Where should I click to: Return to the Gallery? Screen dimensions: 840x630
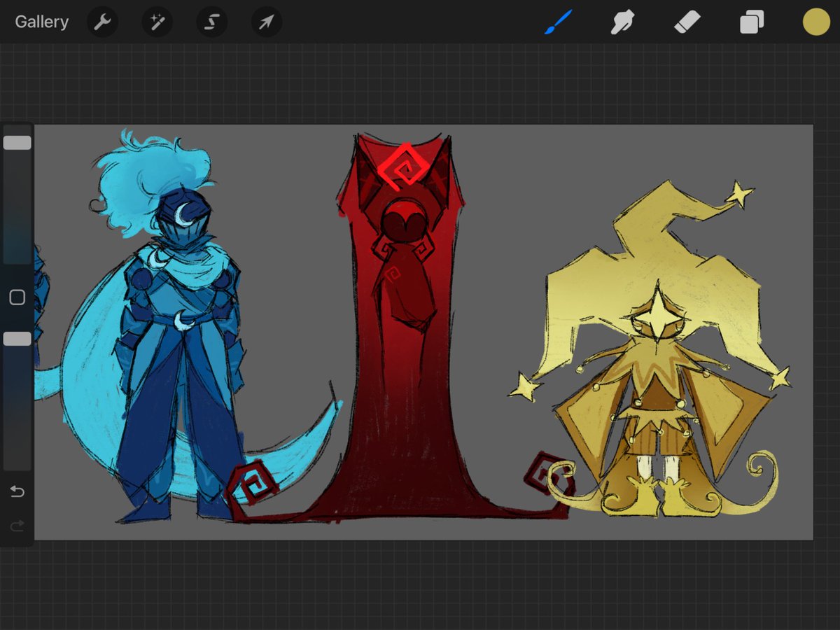(x=41, y=22)
